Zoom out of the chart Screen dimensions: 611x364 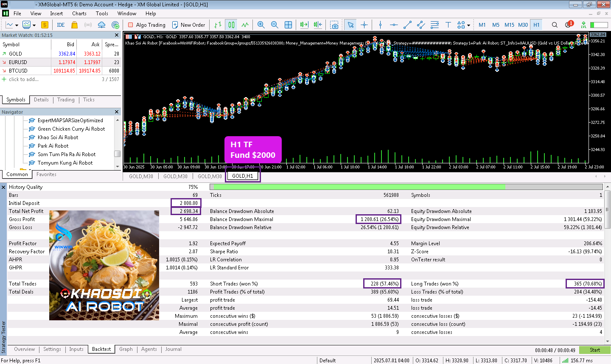(x=275, y=25)
